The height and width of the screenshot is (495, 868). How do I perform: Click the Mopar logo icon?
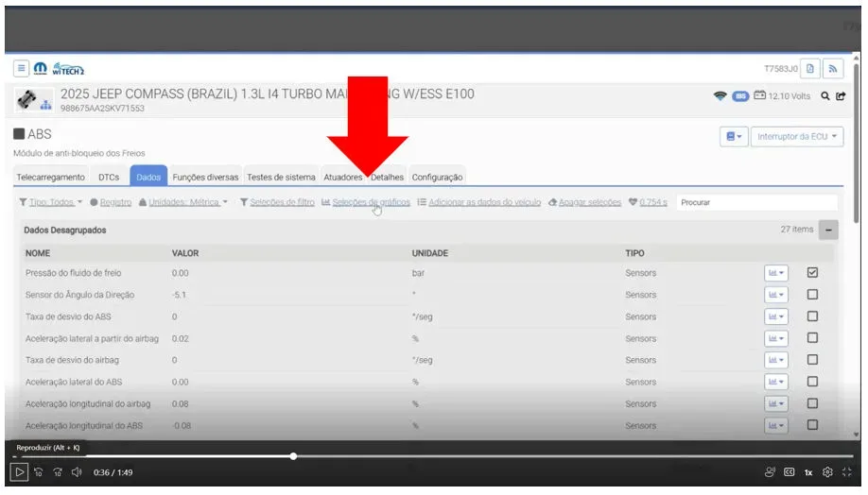pyautogui.click(x=41, y=69)
